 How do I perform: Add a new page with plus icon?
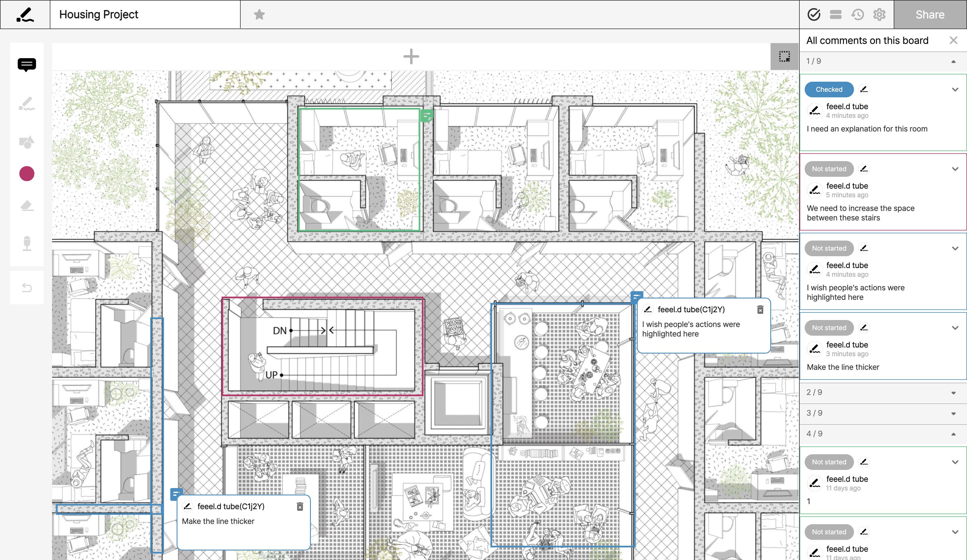point(411,57)
